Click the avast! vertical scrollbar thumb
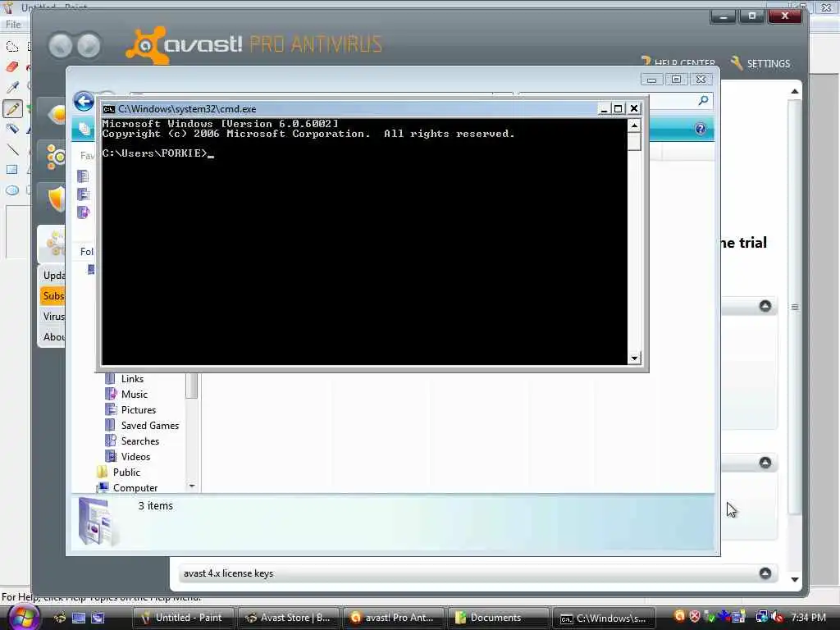 point(795,307)
